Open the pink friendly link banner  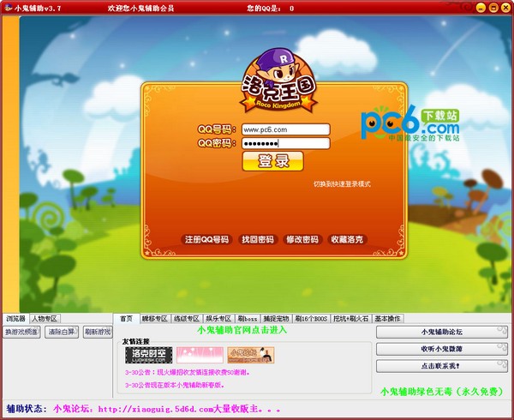coord(200,355)
